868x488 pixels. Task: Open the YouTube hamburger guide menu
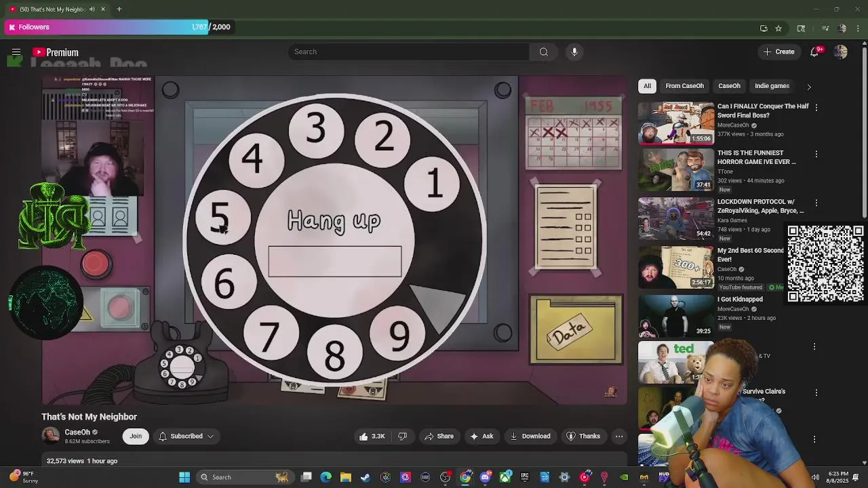coord(16,52)
